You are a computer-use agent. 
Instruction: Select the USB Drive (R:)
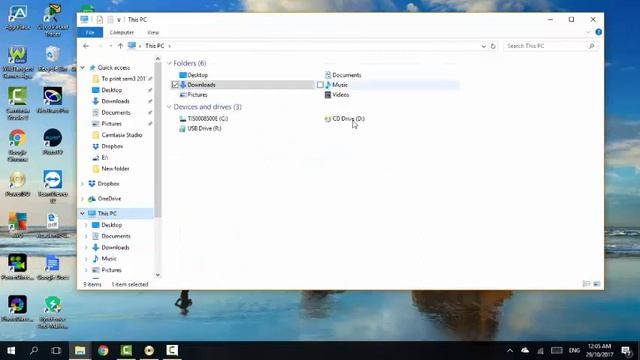(204, 129)
